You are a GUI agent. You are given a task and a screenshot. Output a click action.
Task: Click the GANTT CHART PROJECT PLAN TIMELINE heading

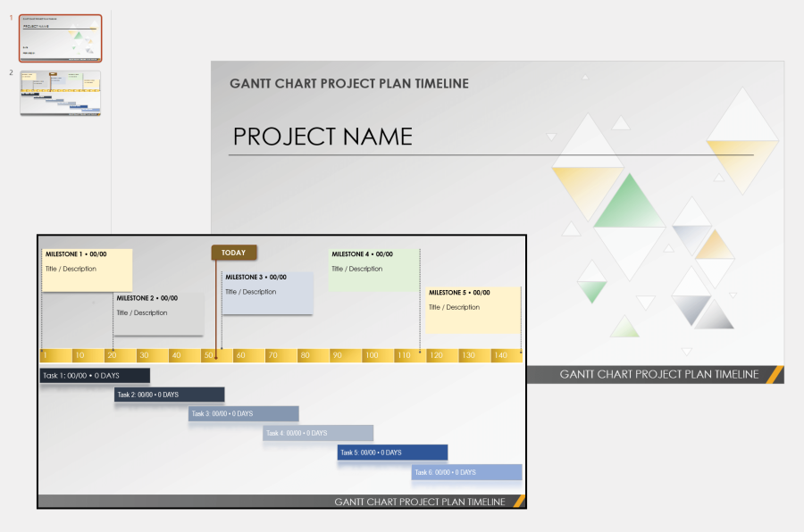tap(348, 83)
